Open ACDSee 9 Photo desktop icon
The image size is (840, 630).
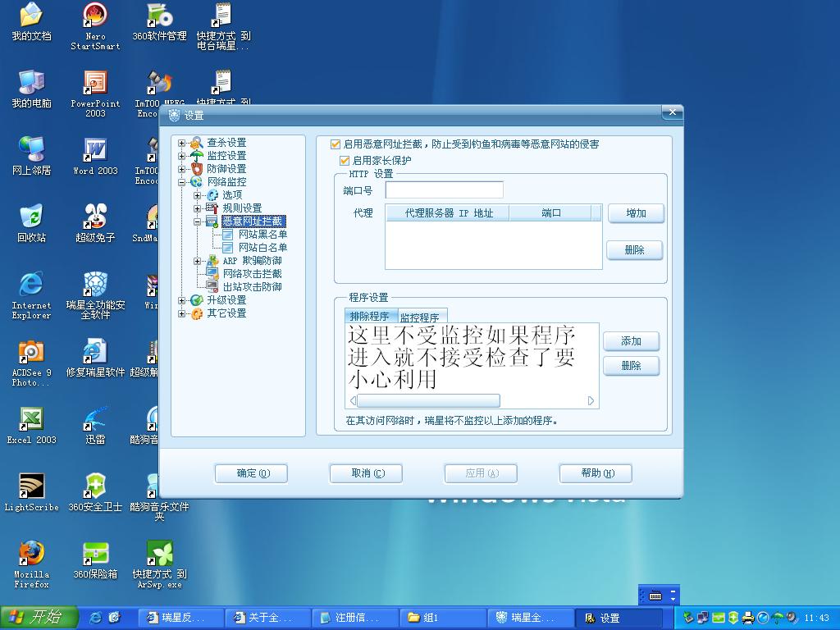[31, 352]
